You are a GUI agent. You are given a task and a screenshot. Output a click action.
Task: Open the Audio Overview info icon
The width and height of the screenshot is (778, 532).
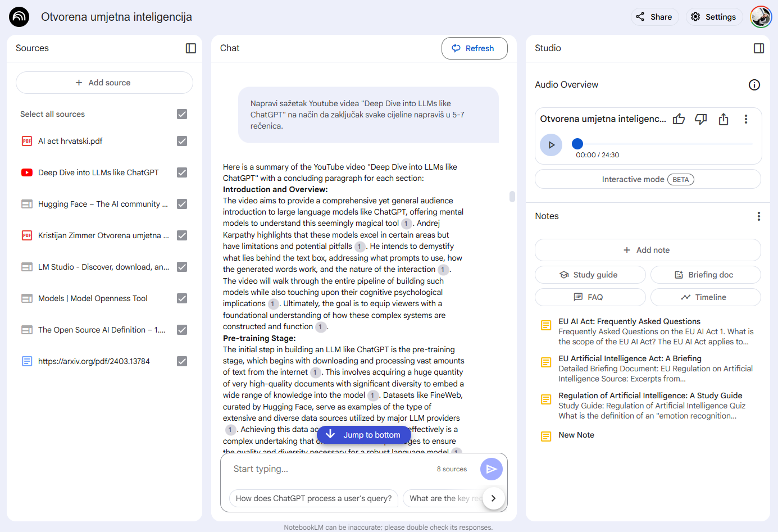pyautogui.click(x=754, y=85)
